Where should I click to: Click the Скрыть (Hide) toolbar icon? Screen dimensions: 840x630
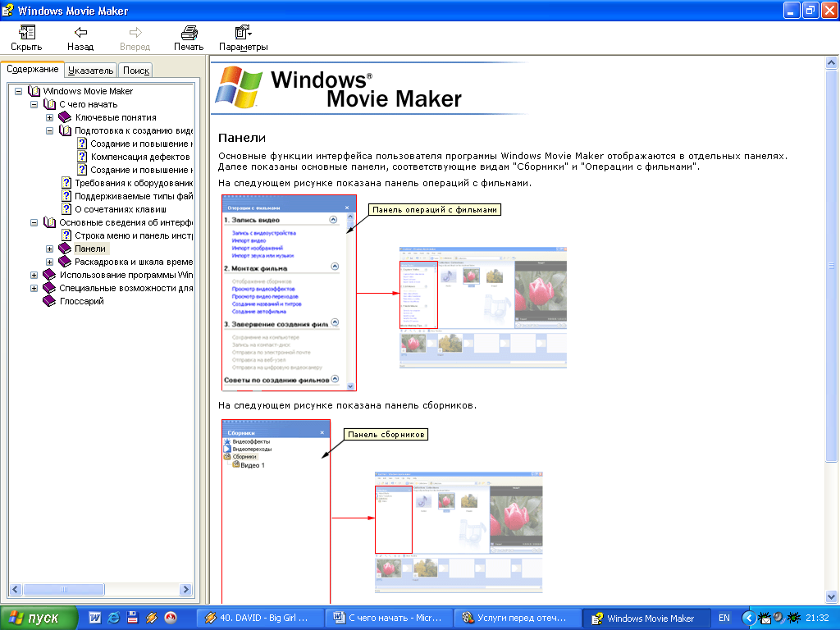pyautogui.click(x=26, y=33)
